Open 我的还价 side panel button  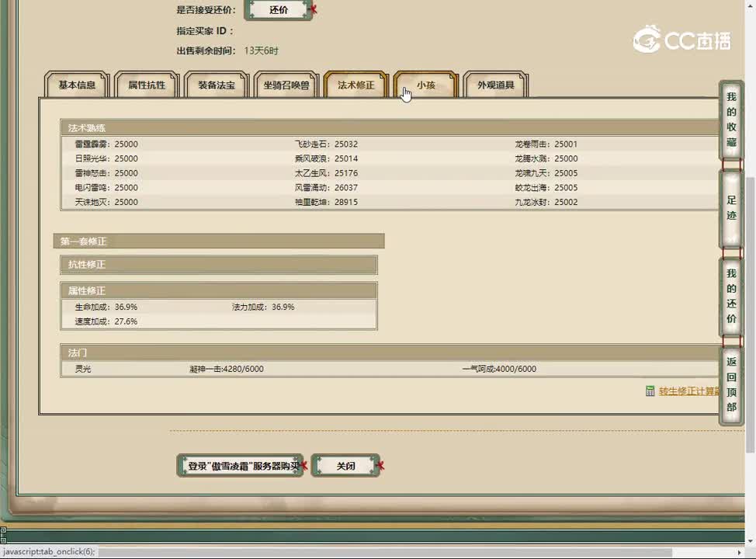click(731, 296)
